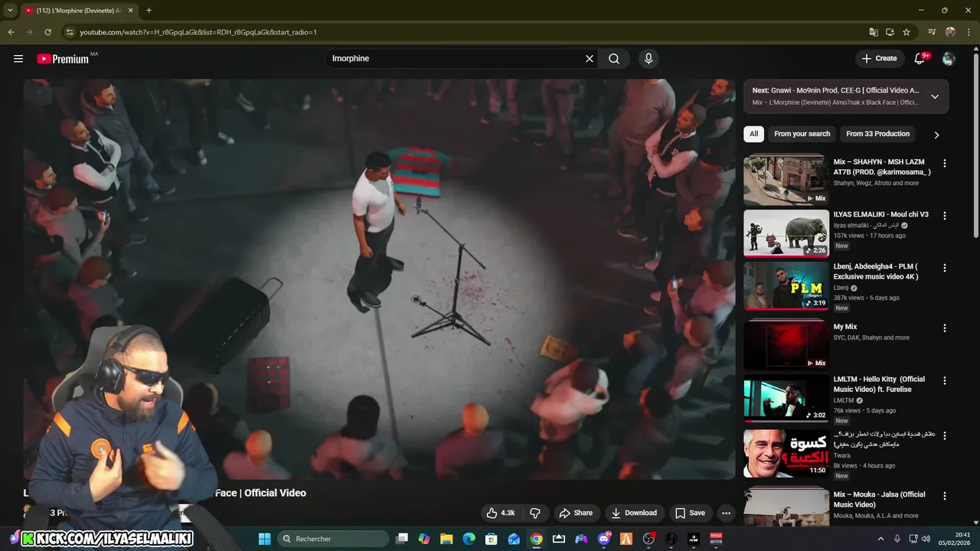Viewport: 980px width, 551px height.
Task: Open more actions below the video
Action: point(726,513)
